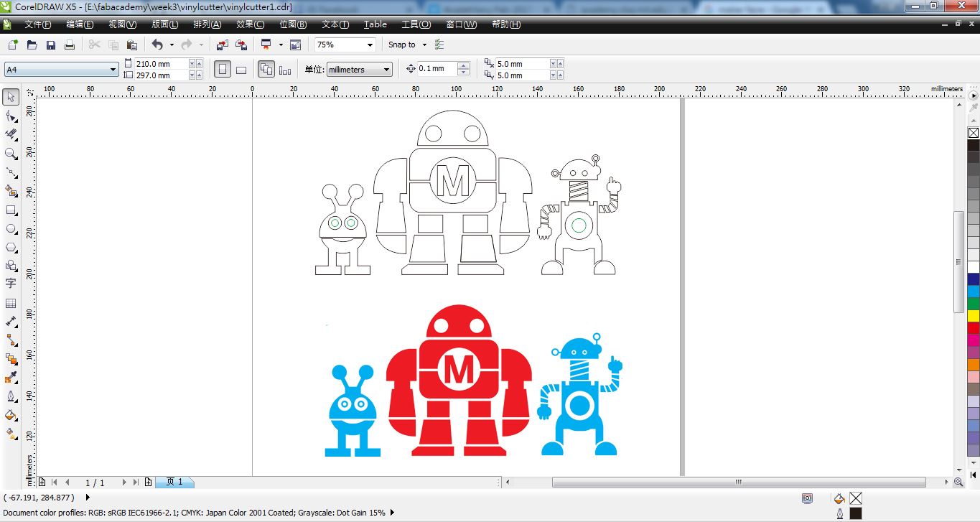
Task: Select the Pick tool
Action: [x=11, y=95]
